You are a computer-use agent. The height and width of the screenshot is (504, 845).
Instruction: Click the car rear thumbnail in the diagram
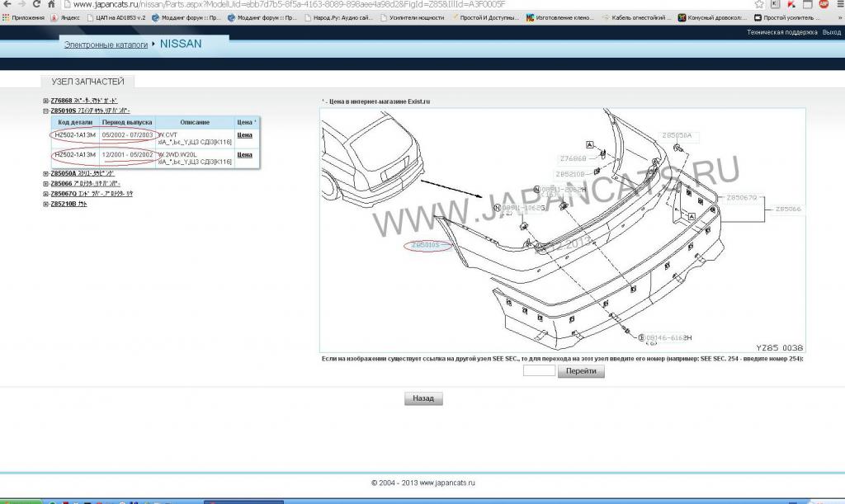(x=372, y=159)
